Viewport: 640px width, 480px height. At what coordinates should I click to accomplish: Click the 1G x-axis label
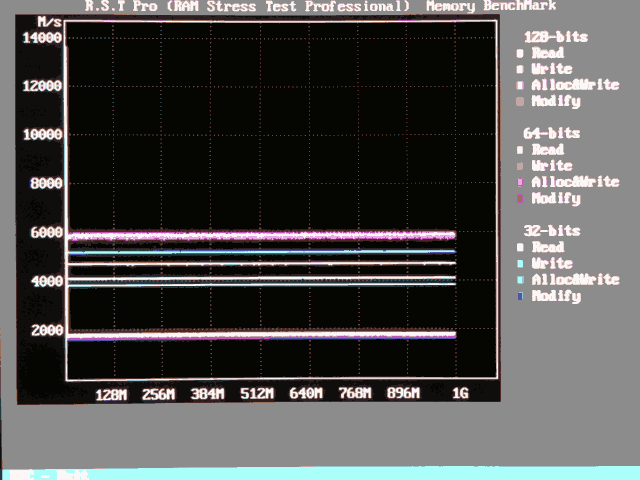(460, 393)
